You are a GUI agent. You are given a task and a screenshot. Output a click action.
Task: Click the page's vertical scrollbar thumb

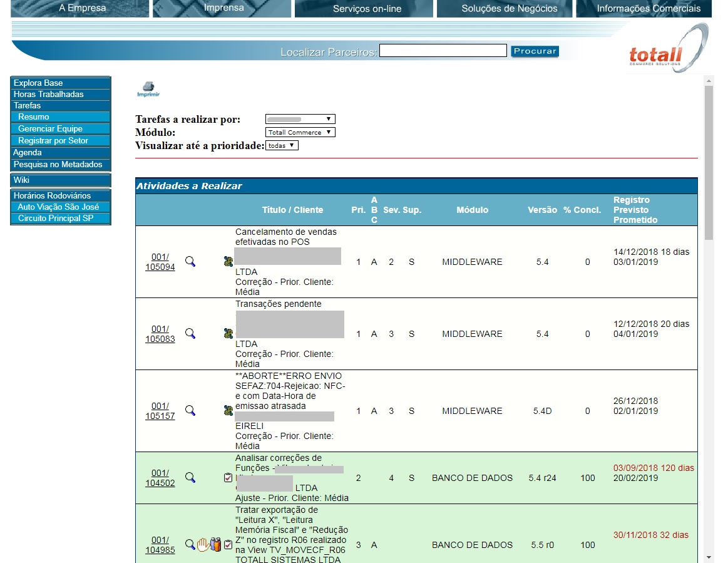709,163
